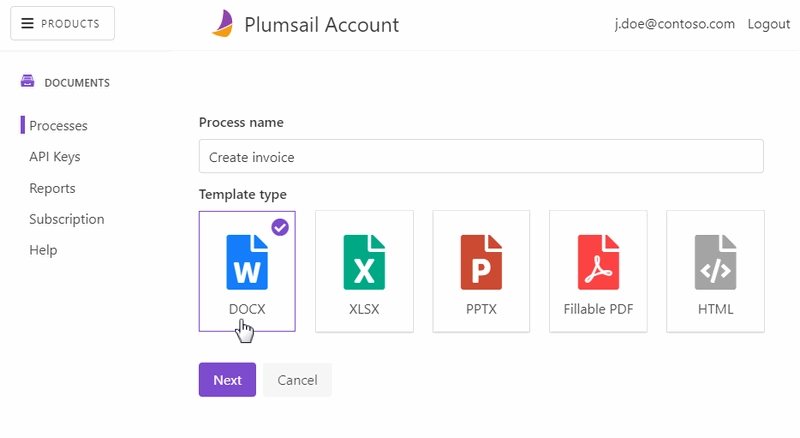Viewport: 800px width, 438px height.
Task: Select the Fillable PDF template card
Action: 598,271
